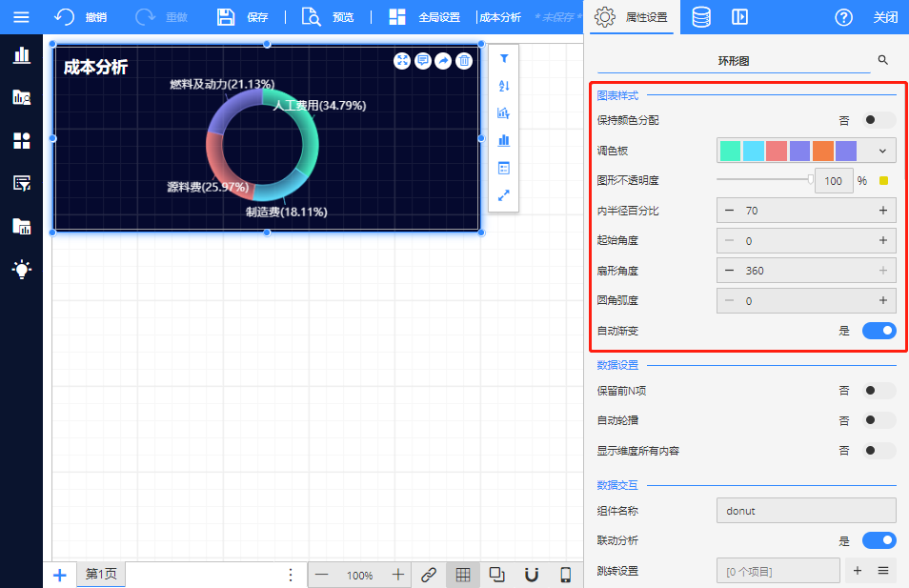Toggle the grid display icon

click(462, 575)
